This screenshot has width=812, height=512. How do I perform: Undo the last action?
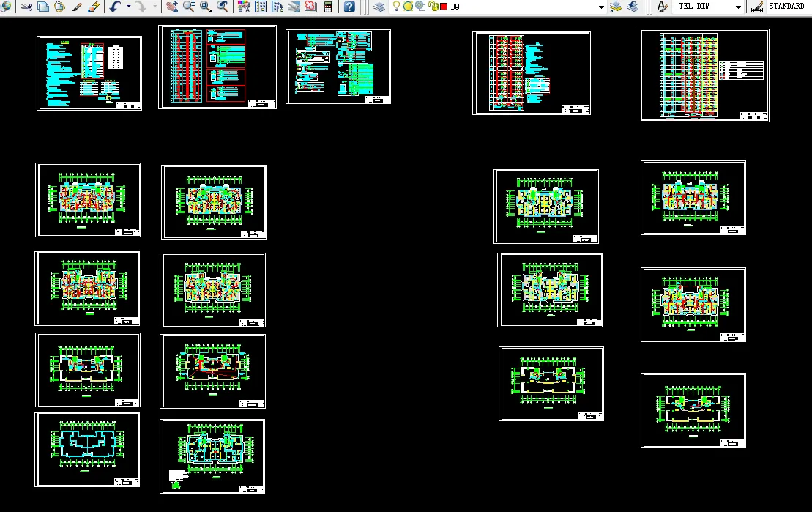116,7
